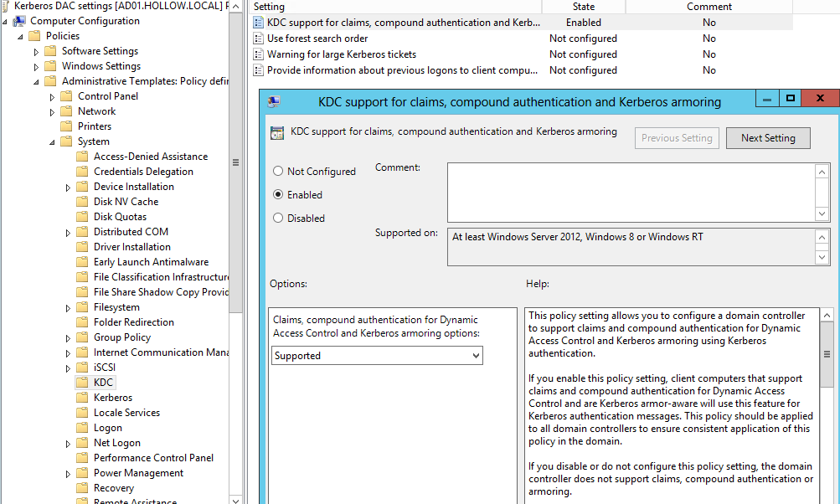Sort by the State column header

583,7
